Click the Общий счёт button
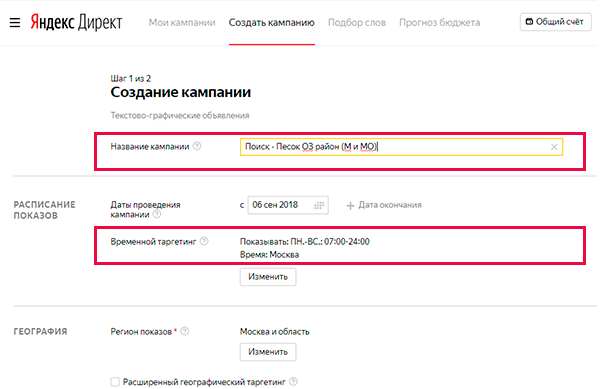Image resolution: width=600 pixels, height=389 pixels. tap(555, 22)
